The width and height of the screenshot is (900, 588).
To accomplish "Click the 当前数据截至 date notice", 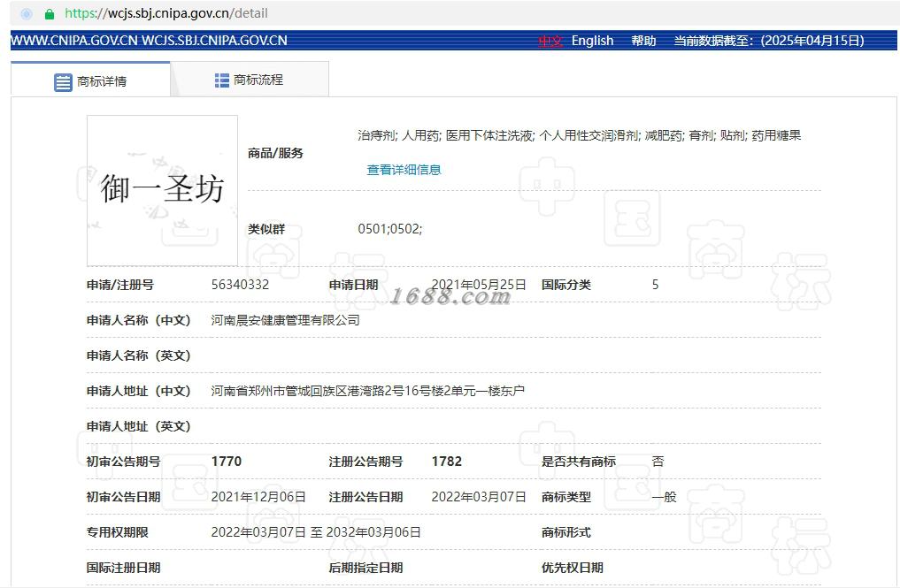I will point(768,41).
